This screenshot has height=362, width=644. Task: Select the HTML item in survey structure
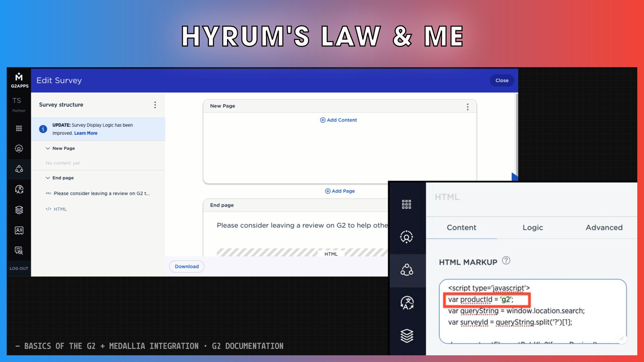pyautogui.click(x=60, y=209)
